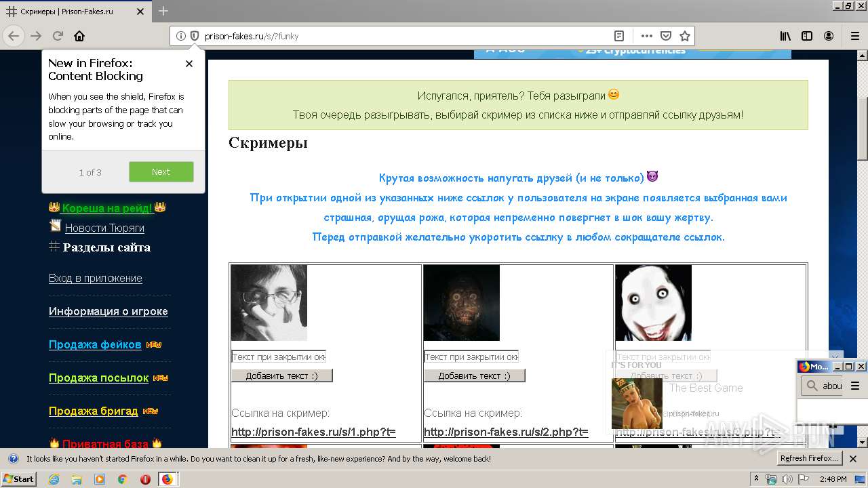868x488 pixels.
Task: Dismiss the Content Blocking popup
Action: tap(189, 64)
